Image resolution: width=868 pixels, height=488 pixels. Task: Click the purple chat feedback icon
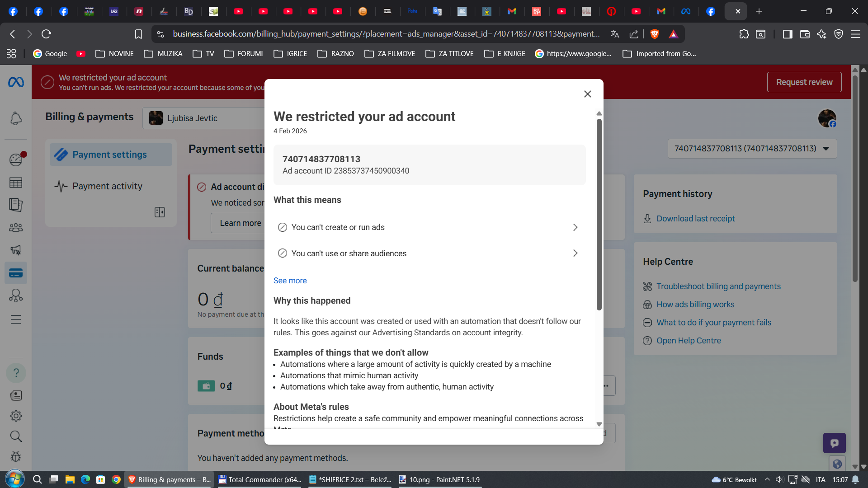coord(834,443)
